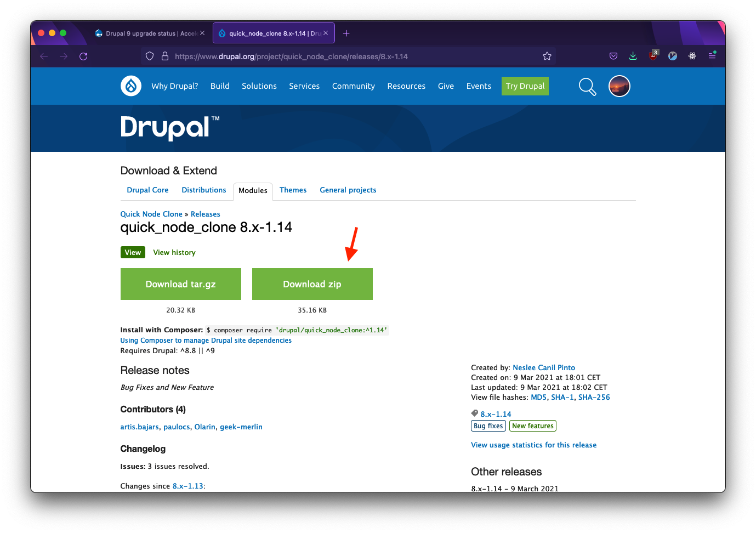Click the tracking protection shield icon

point(150,56)
